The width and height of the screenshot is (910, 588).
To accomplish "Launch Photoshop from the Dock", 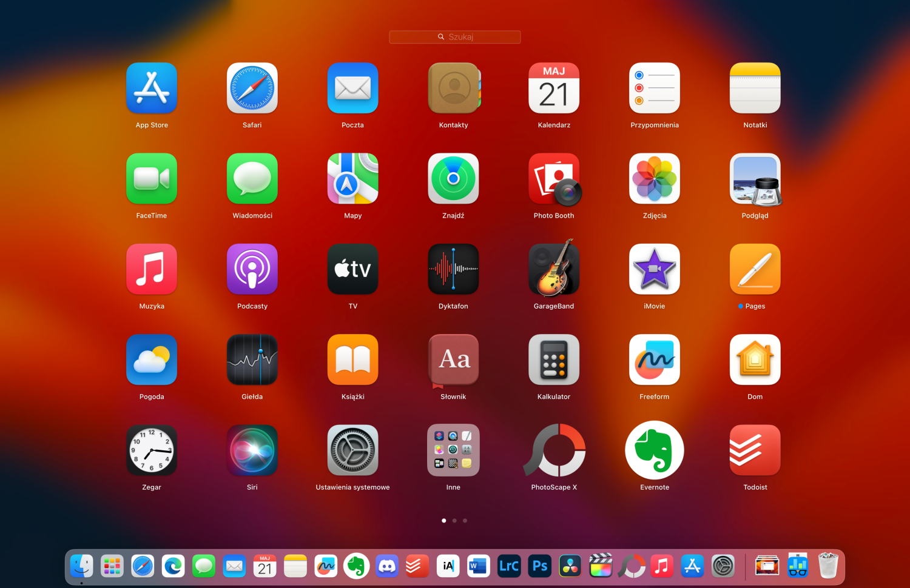I will 539,566.
